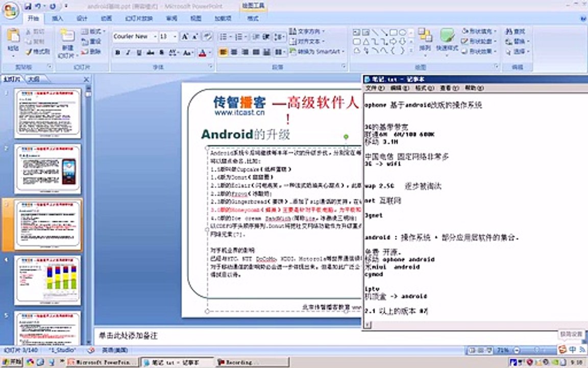Open the Arrange button
588x368 pixels.
click(x=425, y=42)
